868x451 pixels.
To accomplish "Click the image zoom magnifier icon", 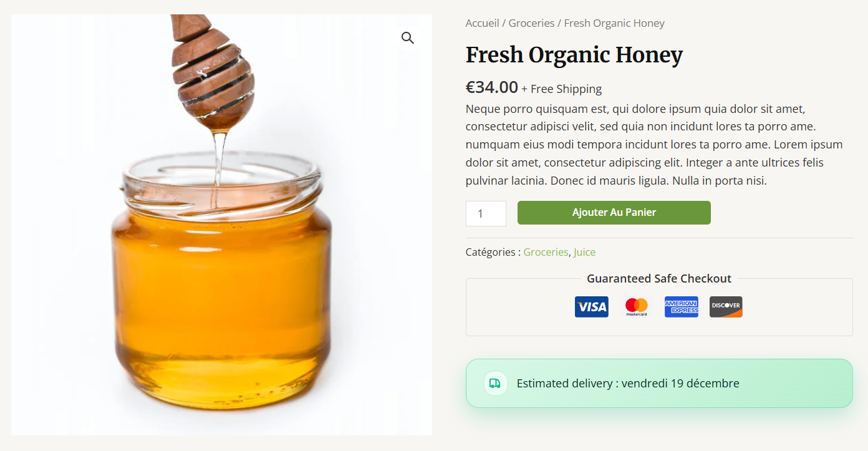I will pos(407,37).
